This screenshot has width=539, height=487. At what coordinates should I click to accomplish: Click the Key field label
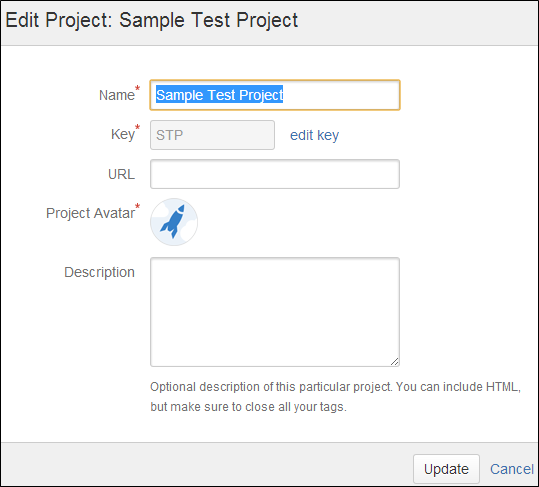click(x=123, y=134)
